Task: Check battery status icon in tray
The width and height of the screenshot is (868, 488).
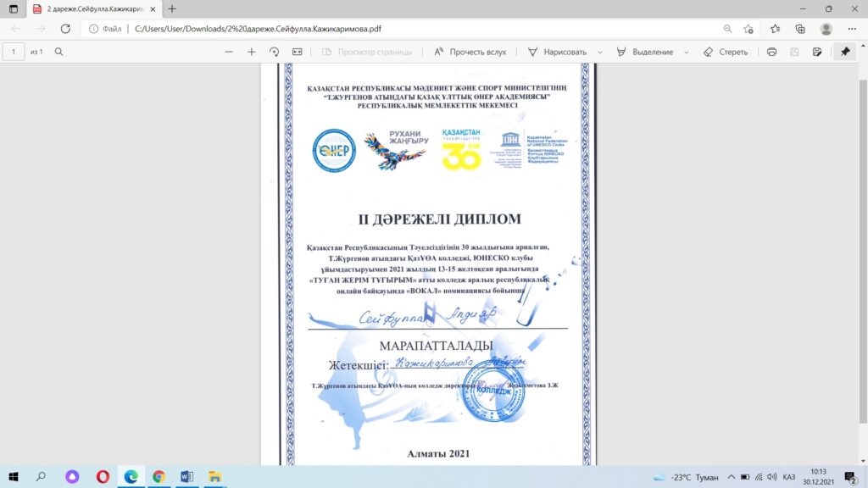Action: 745,477
